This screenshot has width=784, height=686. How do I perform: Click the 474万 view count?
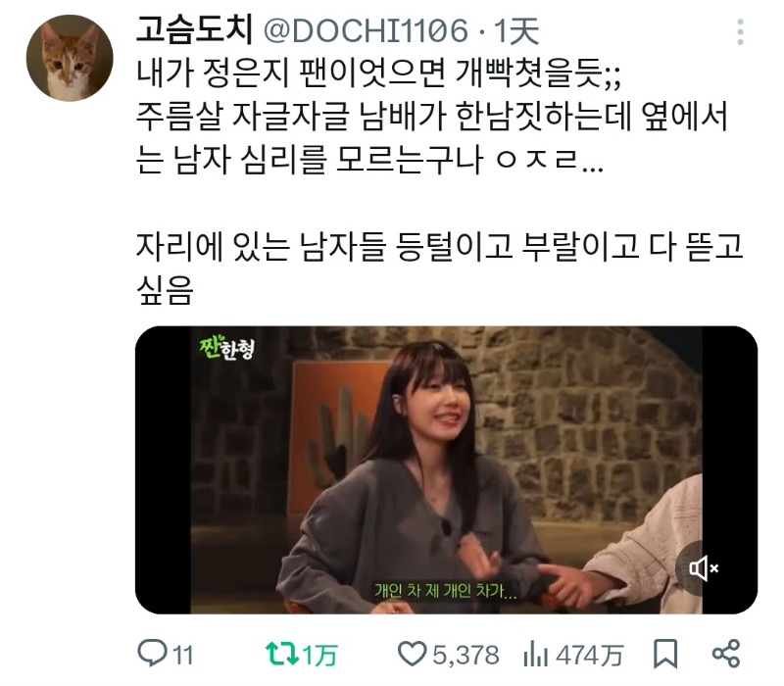[590, 655]
